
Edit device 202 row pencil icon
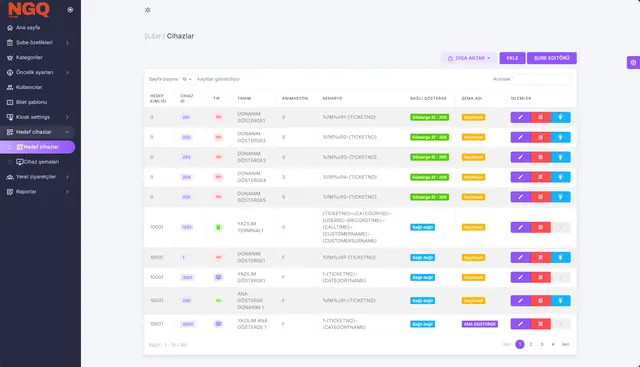click(x=520, y=137)
